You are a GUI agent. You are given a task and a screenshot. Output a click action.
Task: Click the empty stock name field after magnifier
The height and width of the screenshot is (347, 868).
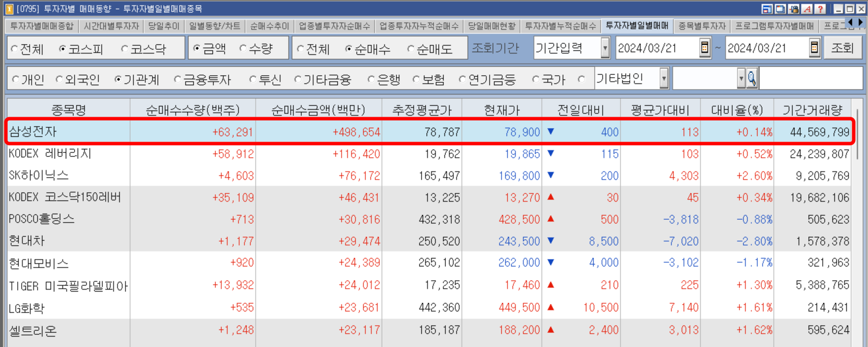(811, 79)
